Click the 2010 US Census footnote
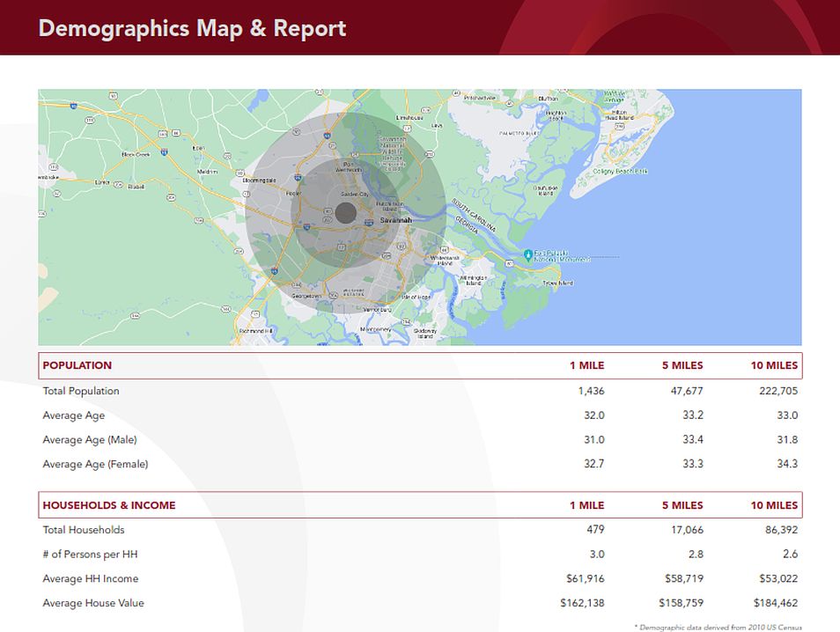This screenshot has width=840, height=632. click(718, 628)
